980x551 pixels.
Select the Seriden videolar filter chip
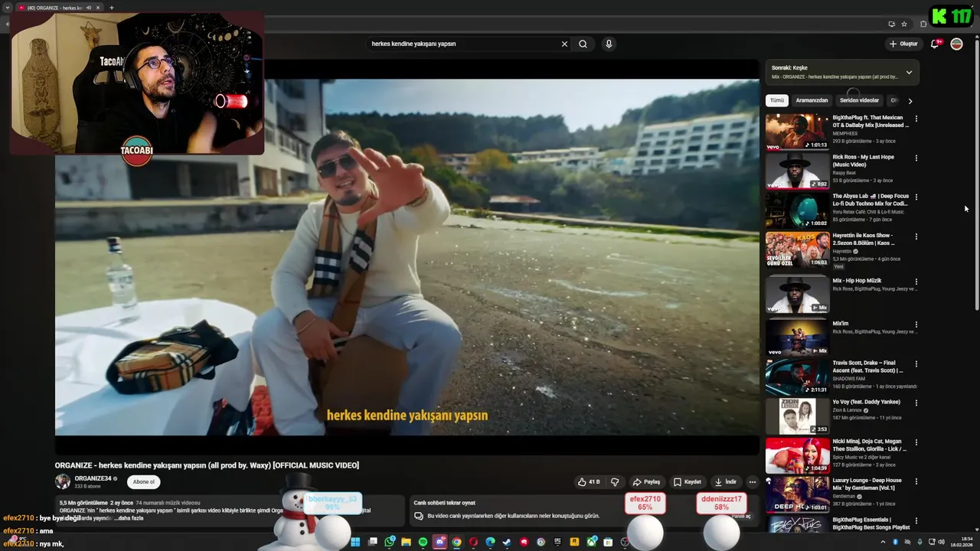(859, 100)
